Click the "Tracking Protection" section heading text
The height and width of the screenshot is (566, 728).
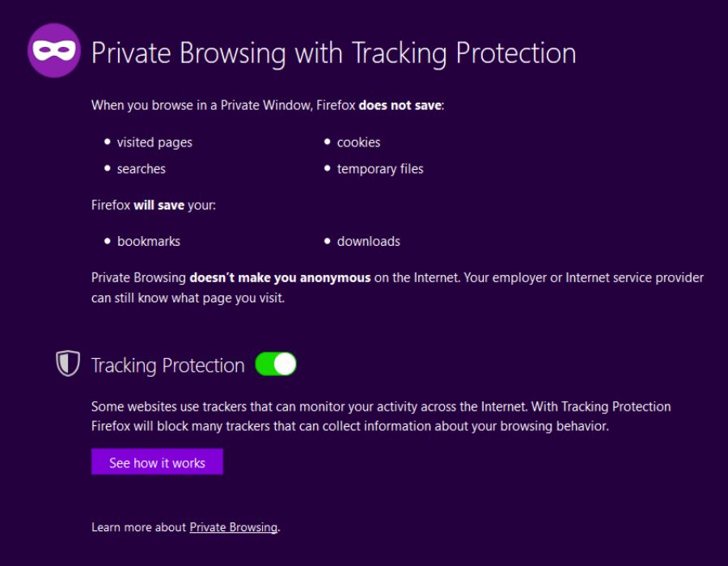coord(167,365)
